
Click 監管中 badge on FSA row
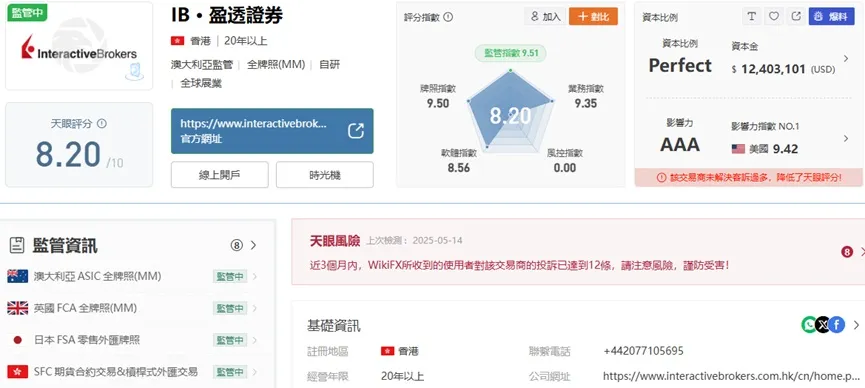(230, 340)
